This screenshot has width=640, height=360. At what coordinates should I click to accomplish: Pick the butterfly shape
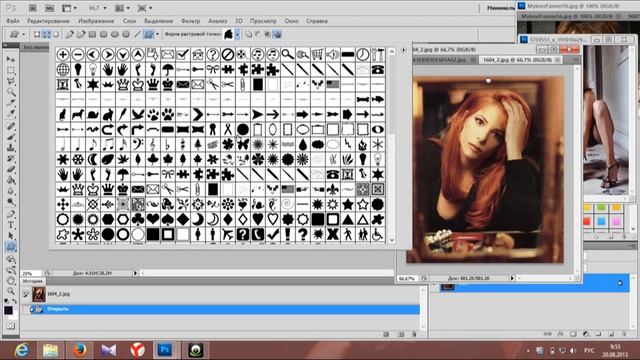coord(243,144)
